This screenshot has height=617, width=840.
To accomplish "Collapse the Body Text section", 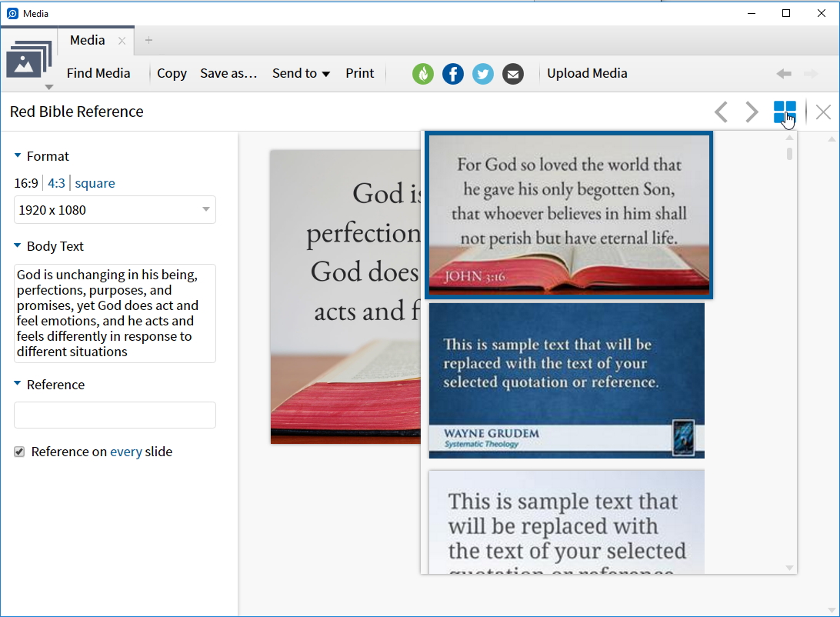I will 17,246.
